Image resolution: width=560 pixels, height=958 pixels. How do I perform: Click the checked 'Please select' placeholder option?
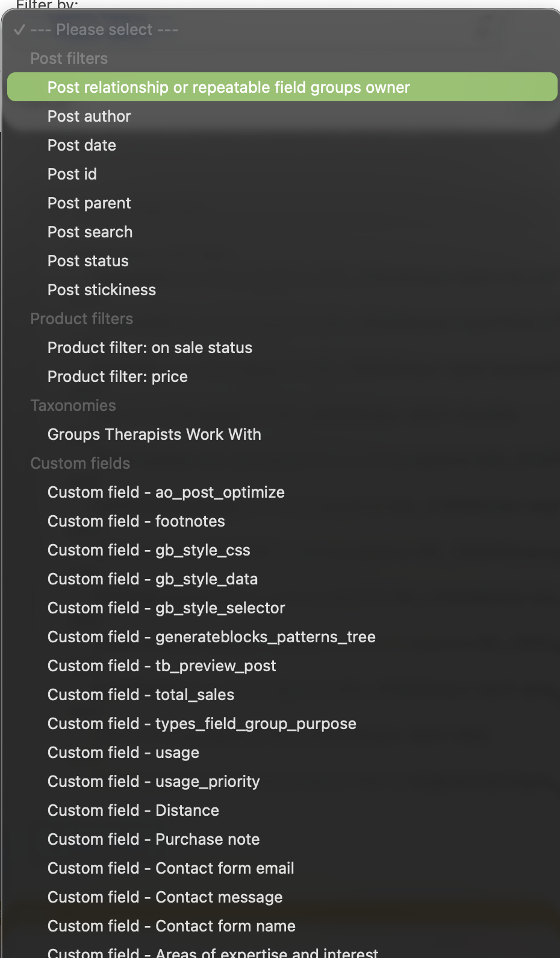pyautogui.click(x=104, y=30)
